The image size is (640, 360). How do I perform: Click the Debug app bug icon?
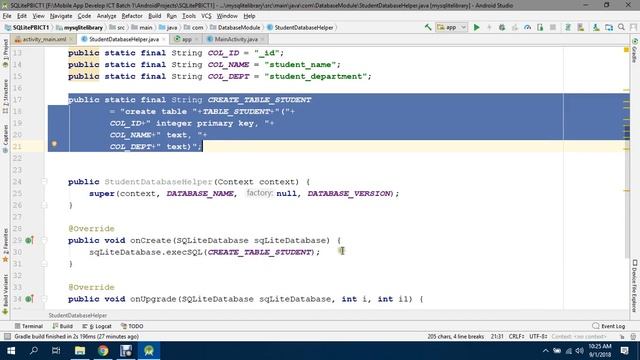pos(502,27)
